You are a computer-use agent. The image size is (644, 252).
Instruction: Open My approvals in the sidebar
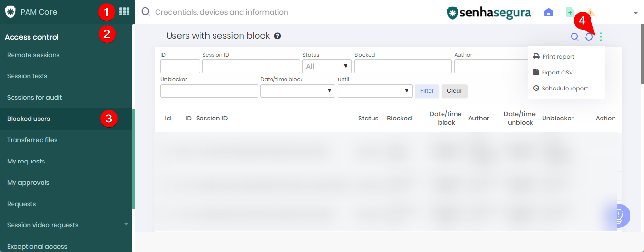tap(29, 182)
